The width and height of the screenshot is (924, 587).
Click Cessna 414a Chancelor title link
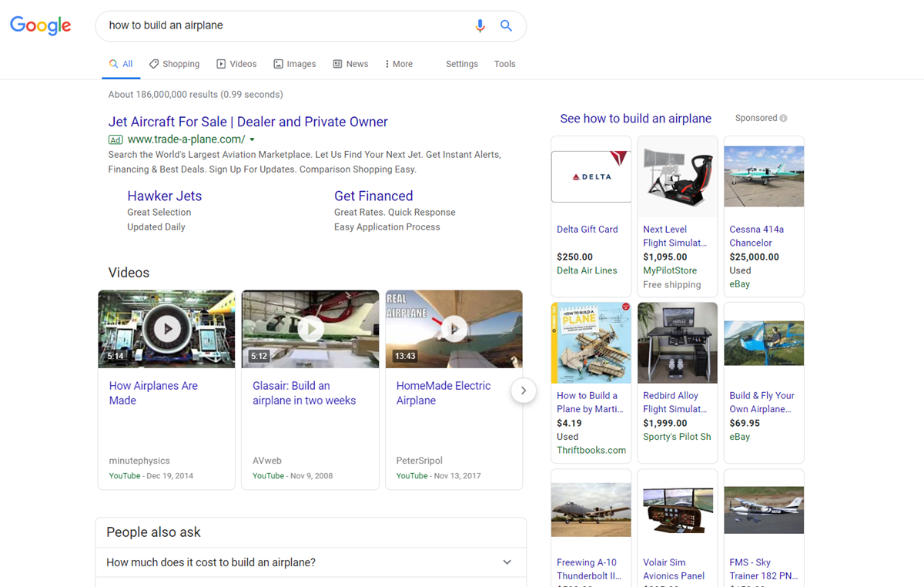click(756, 236)
